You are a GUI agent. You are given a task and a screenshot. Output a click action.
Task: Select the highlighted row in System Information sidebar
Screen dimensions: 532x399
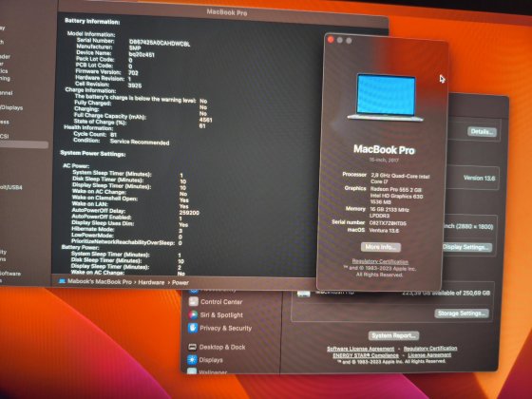pos(24,144)
